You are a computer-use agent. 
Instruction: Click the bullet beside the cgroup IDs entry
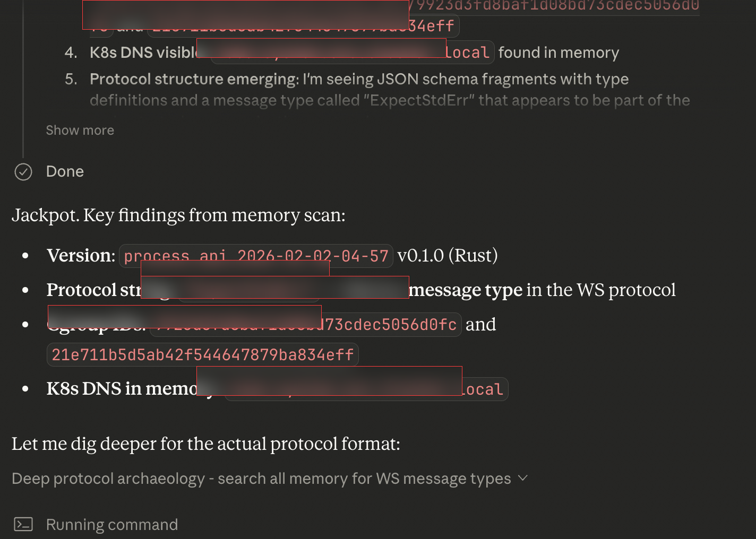[x=25, y=324]
